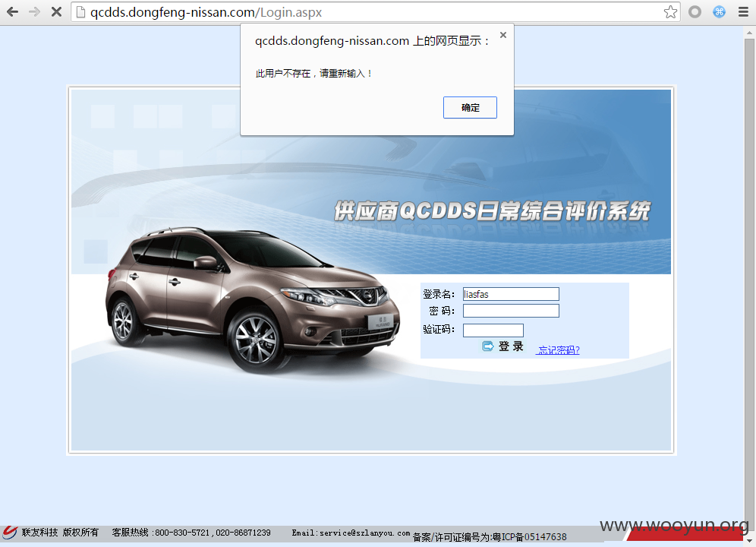Go forward with the browser forward arrow
The width and height of the screenshot is (756, 547).
click(35, 12)
